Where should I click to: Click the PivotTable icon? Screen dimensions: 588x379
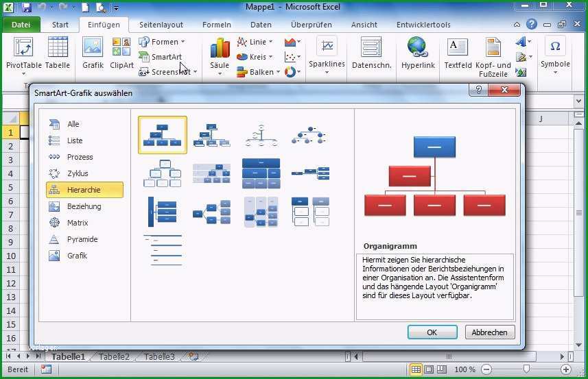click(x=23, y=48)
